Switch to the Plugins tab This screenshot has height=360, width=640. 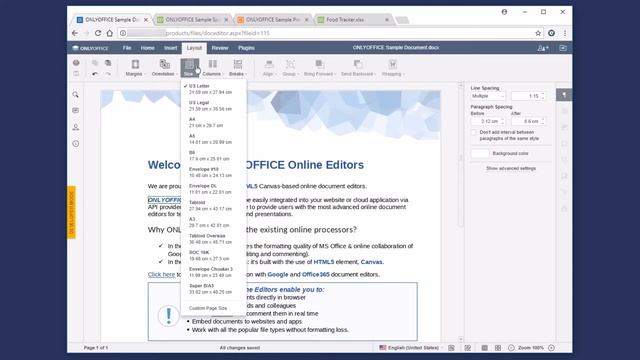click(x=246, y=48)
